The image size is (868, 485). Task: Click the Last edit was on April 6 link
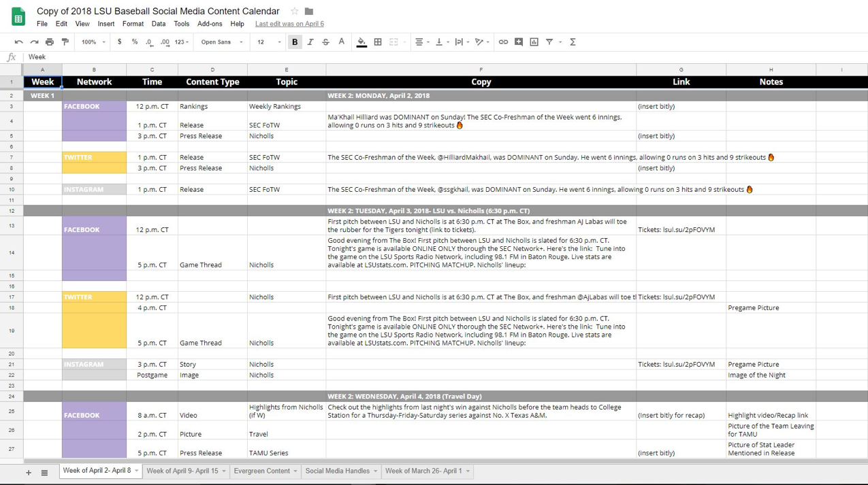pos(289,24)
